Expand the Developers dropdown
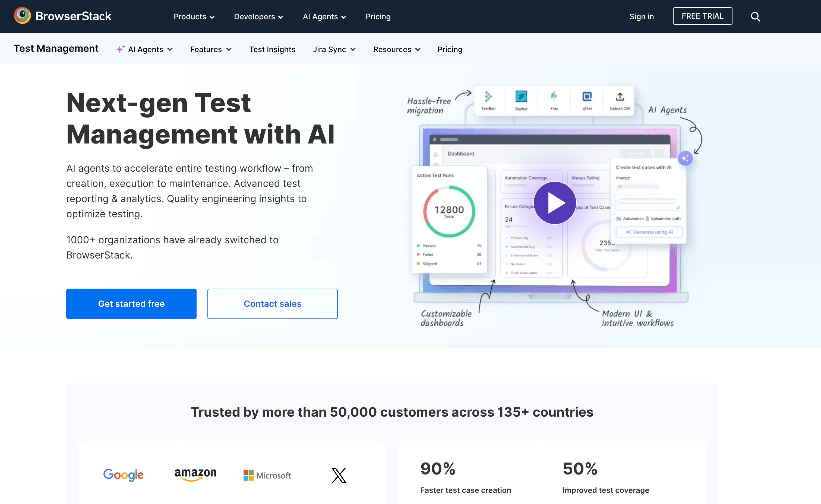This screenshot has height=504, width=821. (x=258, y=17)
